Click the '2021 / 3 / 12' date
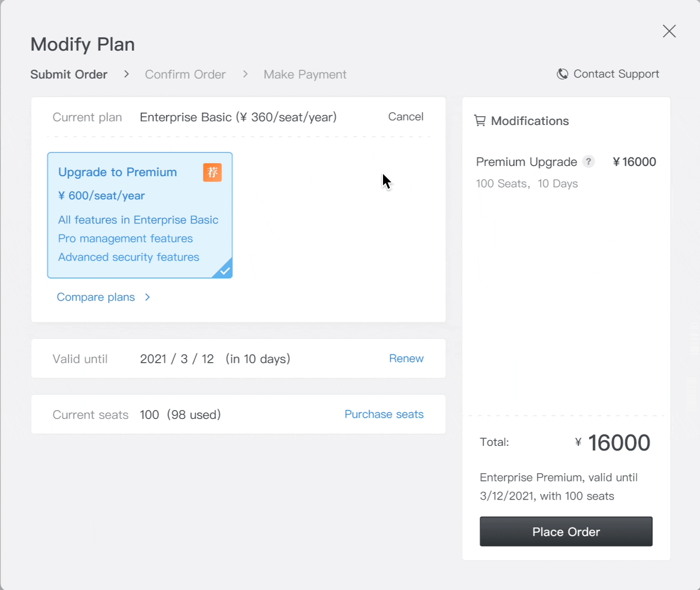700x590 pixels. click(177, 359)
